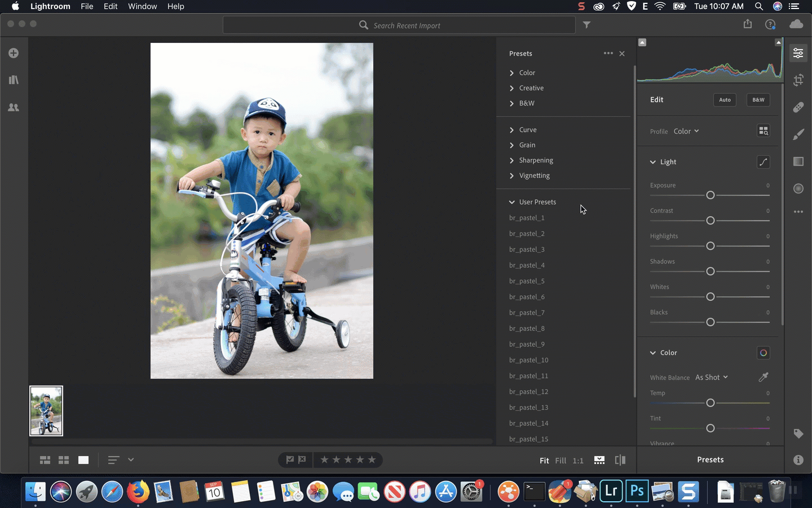Open the Edit panel sliders icon

798,53
